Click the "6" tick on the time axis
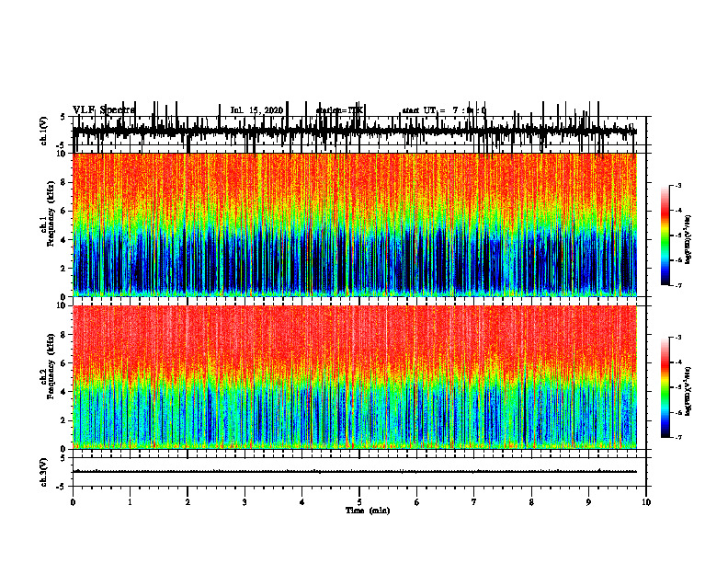The height and width of the screenshot is (563, 728). (417, 502)
